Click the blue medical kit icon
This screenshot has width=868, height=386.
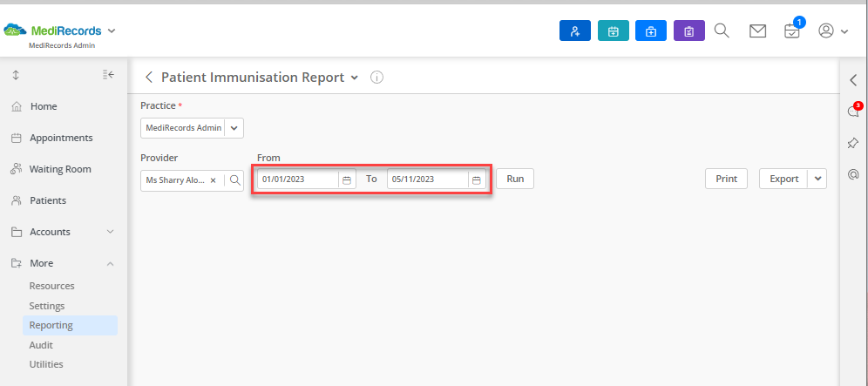click(651, 31)
